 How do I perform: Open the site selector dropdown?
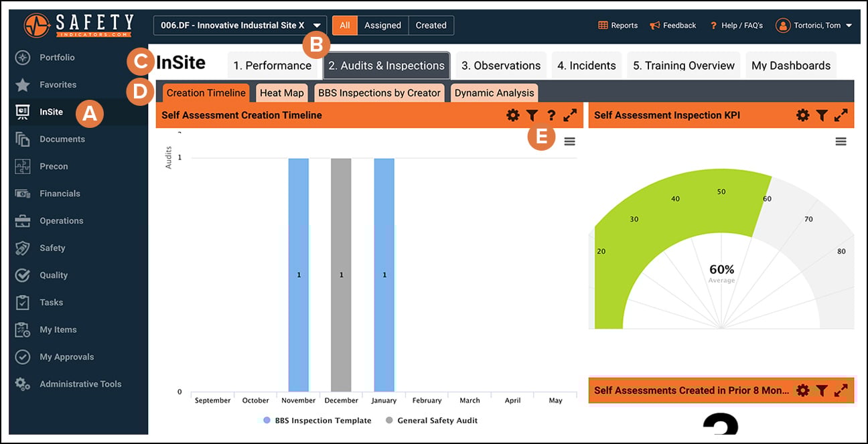pyautogui.click(x=240, y=25)
